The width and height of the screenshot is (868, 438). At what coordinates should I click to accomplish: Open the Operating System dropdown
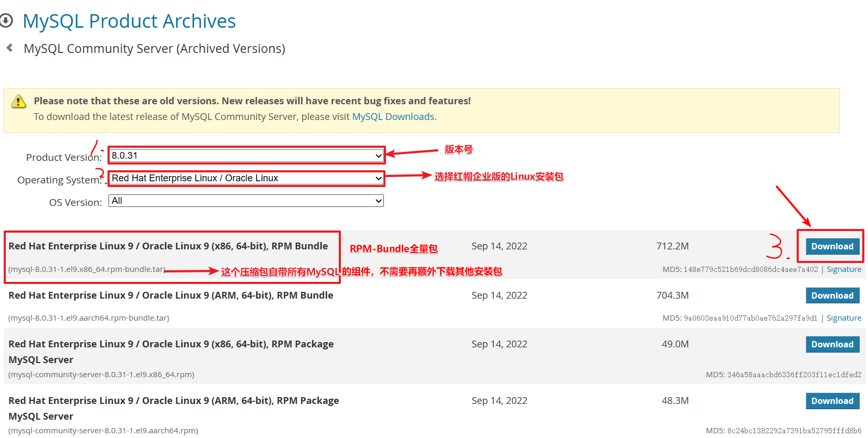tap(247, 178)
